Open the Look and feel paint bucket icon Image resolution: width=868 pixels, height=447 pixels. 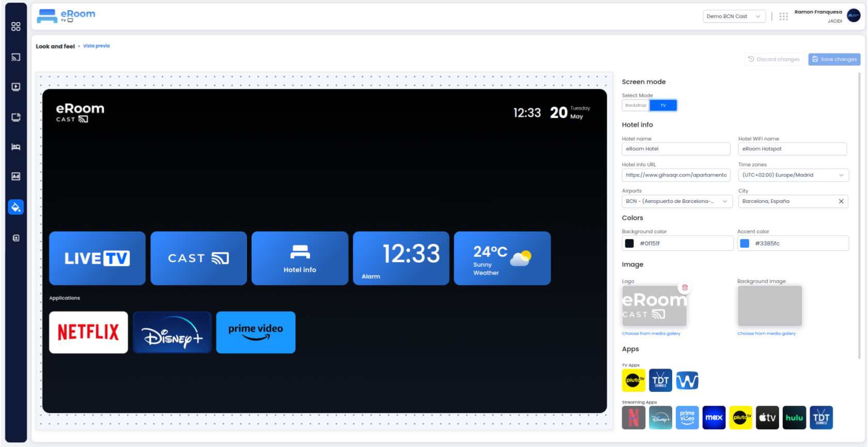click(16, 207)
